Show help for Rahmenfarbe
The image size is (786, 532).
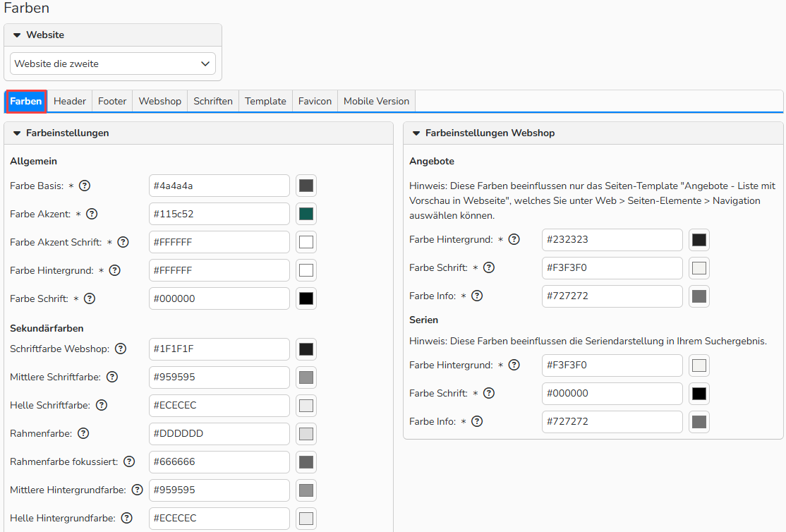tap(84, 433)
